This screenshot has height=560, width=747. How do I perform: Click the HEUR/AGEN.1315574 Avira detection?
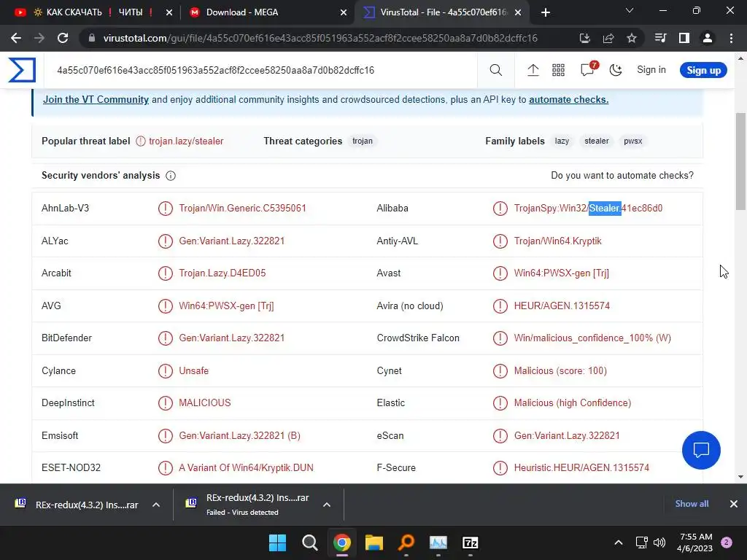tap(562, 306)
